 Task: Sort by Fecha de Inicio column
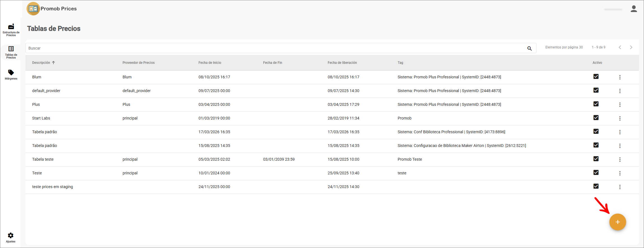210,63
